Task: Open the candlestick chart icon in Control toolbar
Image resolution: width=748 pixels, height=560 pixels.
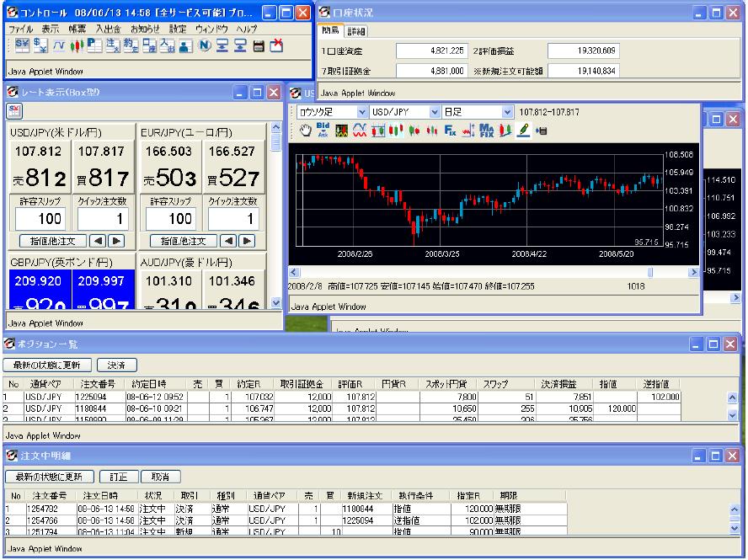Action: [x=77, y=45]
